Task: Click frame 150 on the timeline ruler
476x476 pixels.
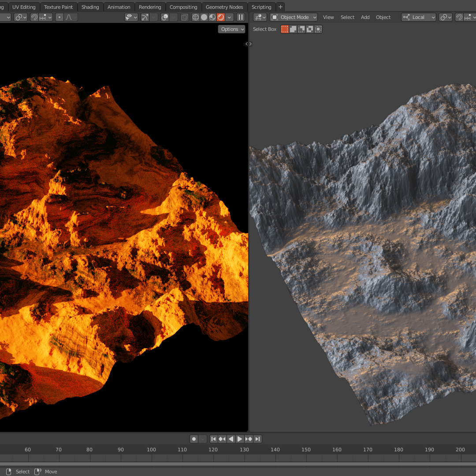Action: tap(306, 450)
